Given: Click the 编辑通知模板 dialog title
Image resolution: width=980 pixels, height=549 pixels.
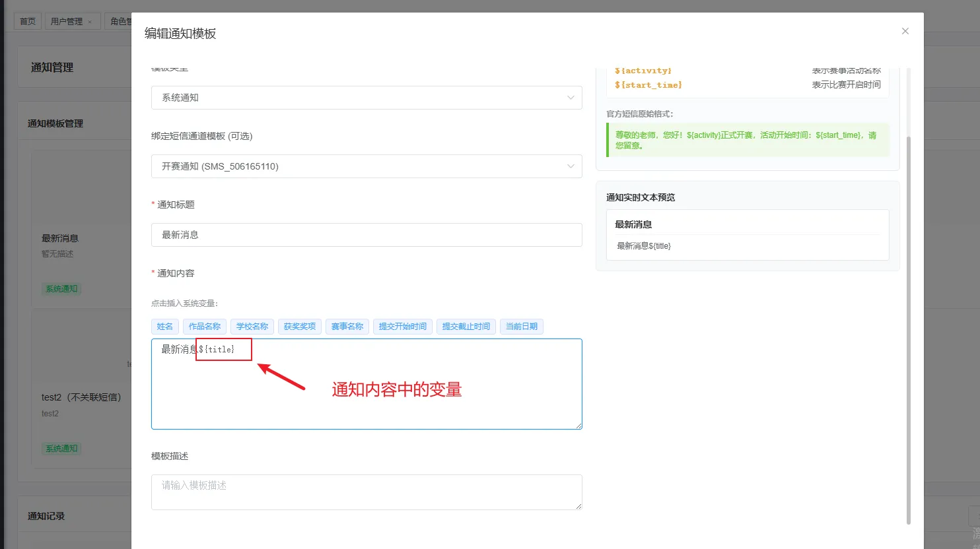Looking at the screenshot, I should [x=180, y=34].
